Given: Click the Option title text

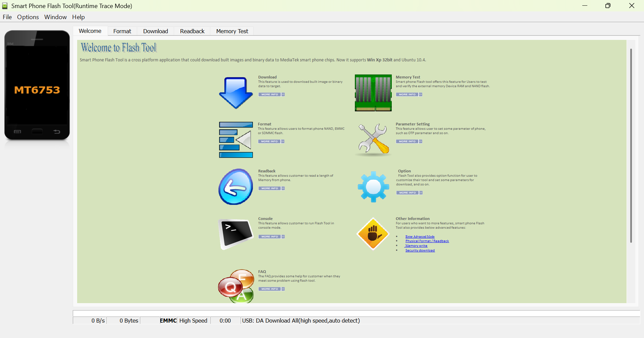Looking at the screenshot, I should coord(405,171).
